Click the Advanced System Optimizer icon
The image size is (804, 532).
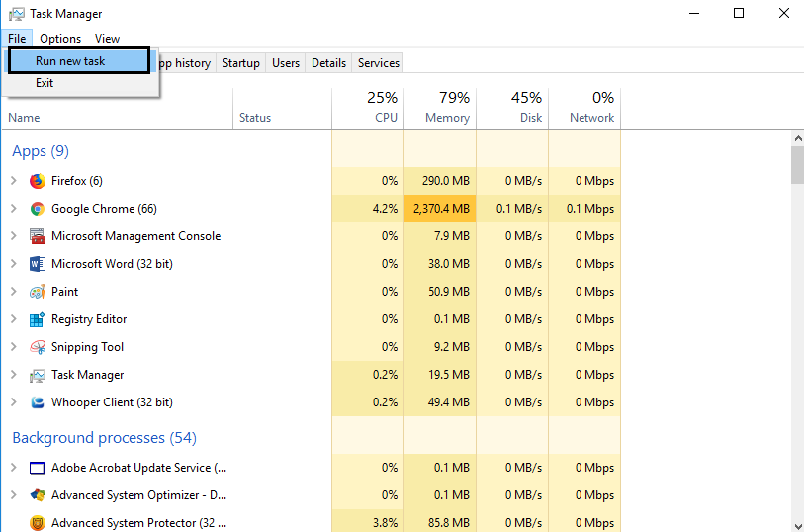[38, 495]
